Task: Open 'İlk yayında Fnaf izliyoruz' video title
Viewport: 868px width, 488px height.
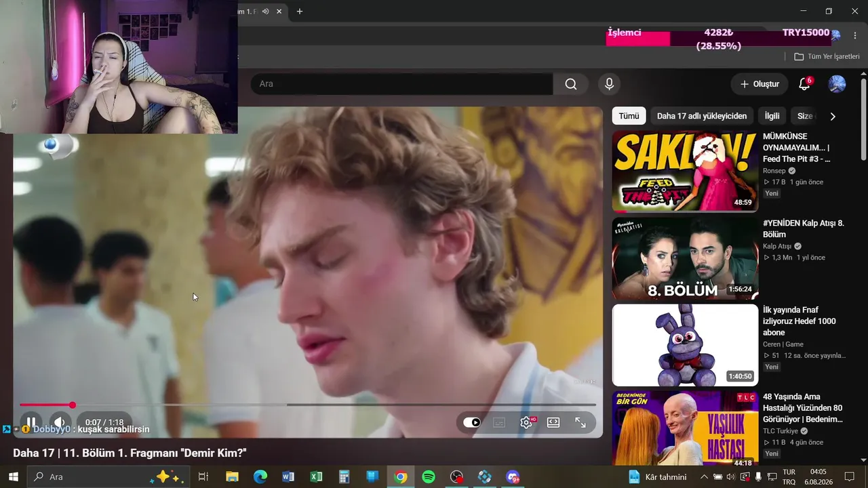Action: pyautogui.click(x=800, y=321)
